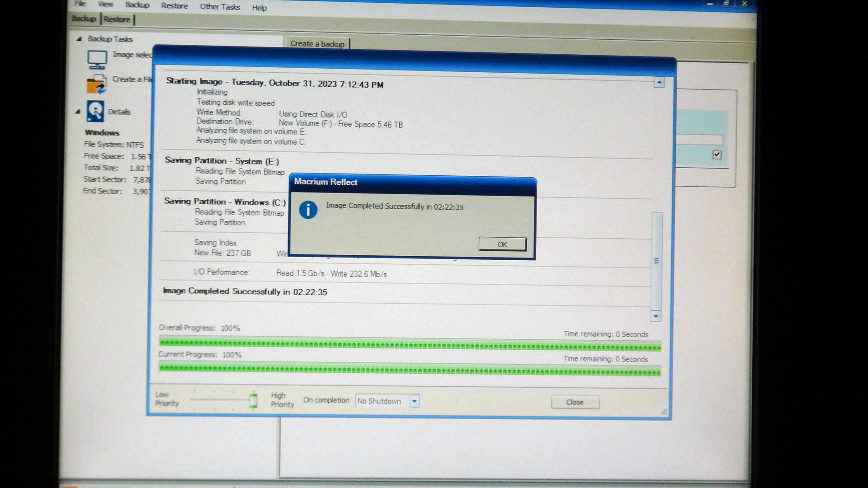Click the 'Starting Image - Tuesday, October 31, 2023' heading

point(274,83)
